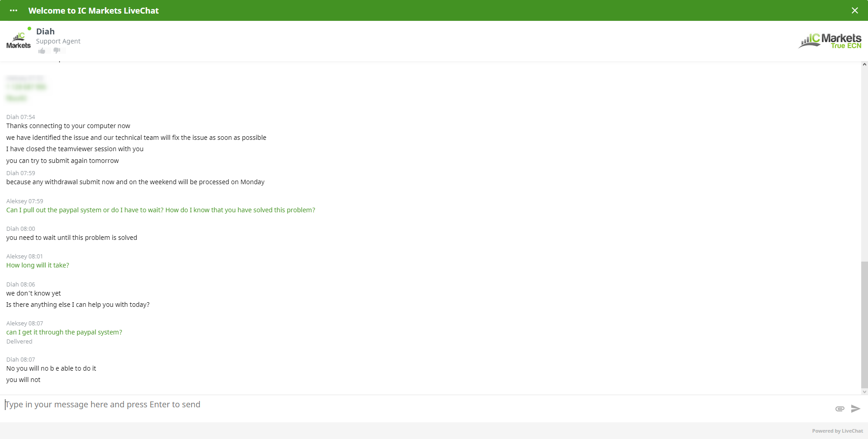868x439 pixels.
Task: Click message about technical team fixing the issue
Action: point(136,138)
